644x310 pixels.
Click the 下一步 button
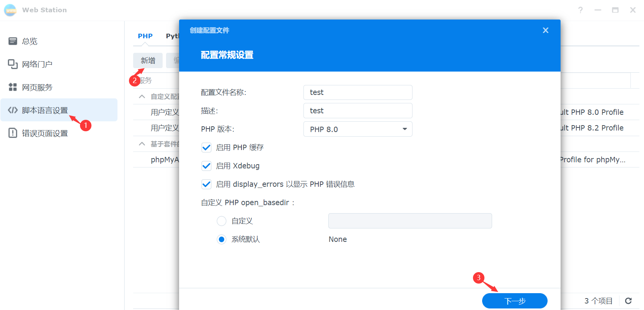(x=515, y=301)
